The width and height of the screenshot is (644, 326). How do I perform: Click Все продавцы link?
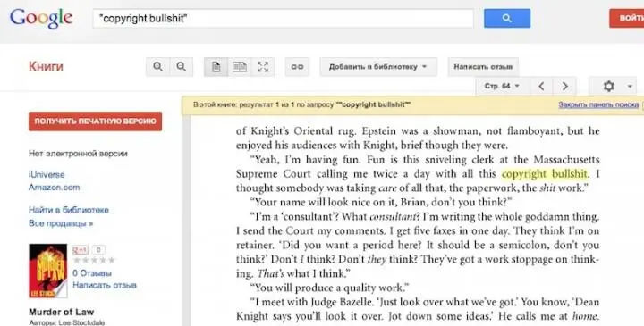tap(61, 223)
